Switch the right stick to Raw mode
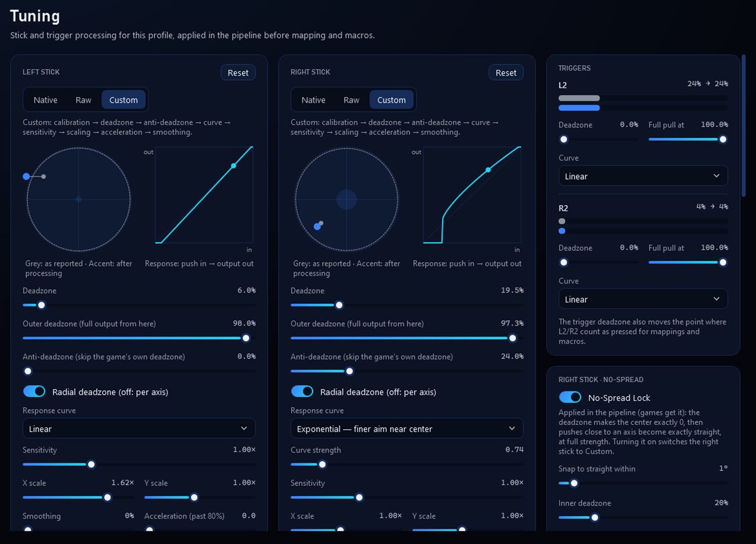Image resolution: width=756 pixels, height=544 pixels. 352,100
